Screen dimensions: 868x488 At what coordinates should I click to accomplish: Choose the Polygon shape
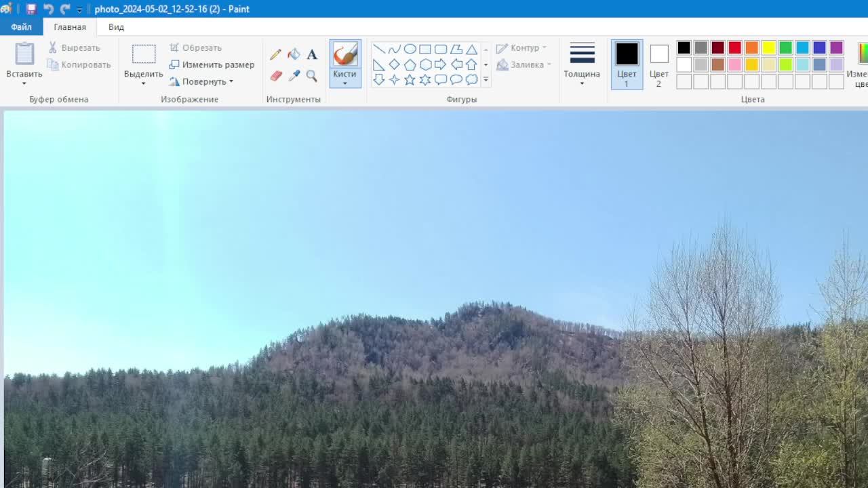coord(456,49)
